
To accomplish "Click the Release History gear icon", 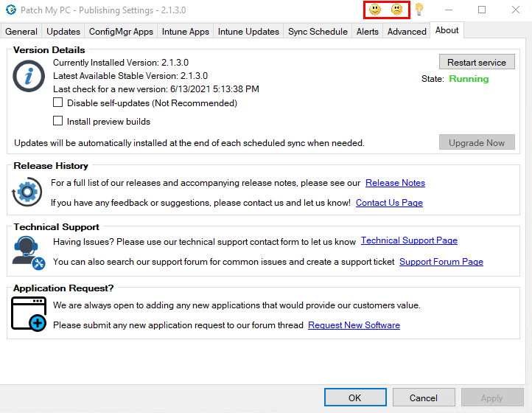I will pyautogui.click(x=27, y=192).
